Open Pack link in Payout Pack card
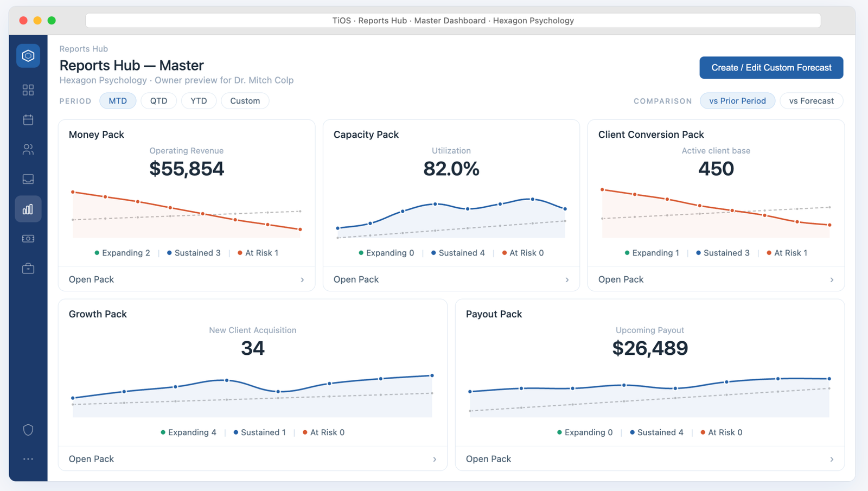 (488, 459)
